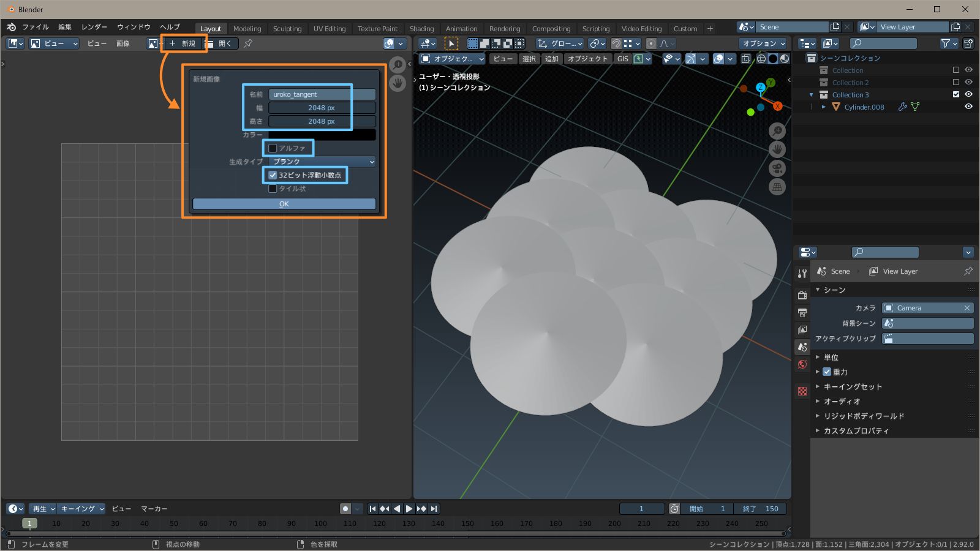This screenshot has width=980, height=551.
Task: Create a new scene with the copy icon
Action: pos(835,27)
